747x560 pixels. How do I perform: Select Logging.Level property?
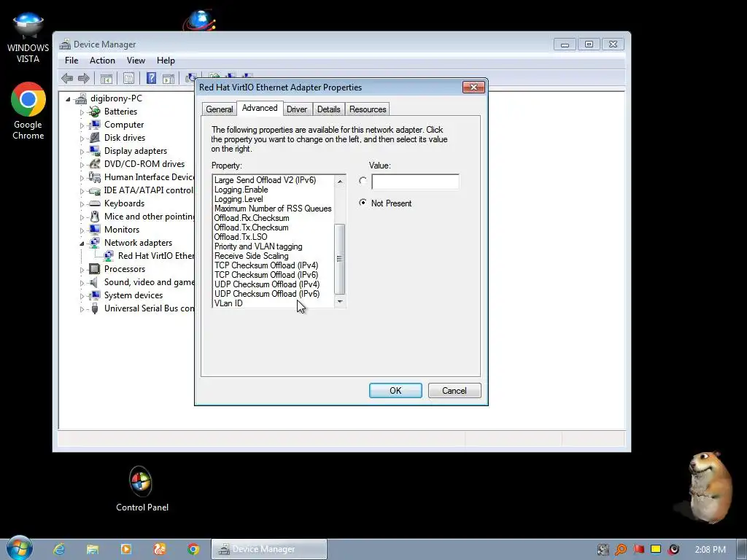tap(239, 199)
